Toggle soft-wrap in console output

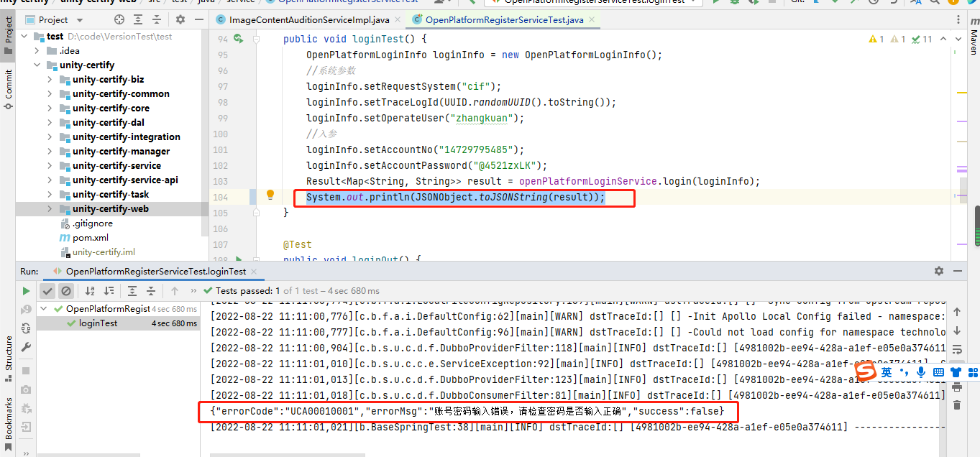957,350
